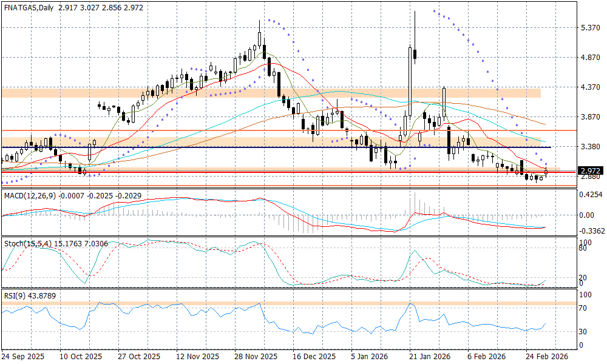This screenshot has height=364, width=607.
Task: Click the 3.380 price axis label
Action: pyautogui.click(x=591, y=147)
